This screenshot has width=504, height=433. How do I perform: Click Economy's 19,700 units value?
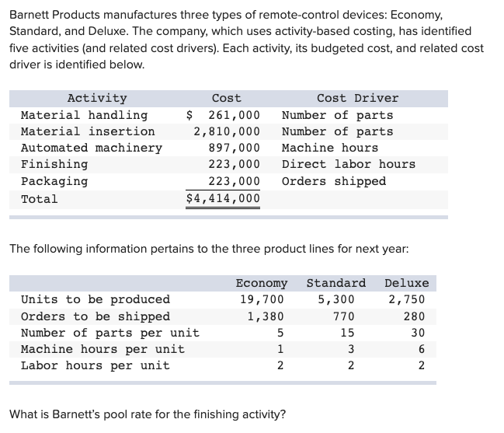coord(262,299)
